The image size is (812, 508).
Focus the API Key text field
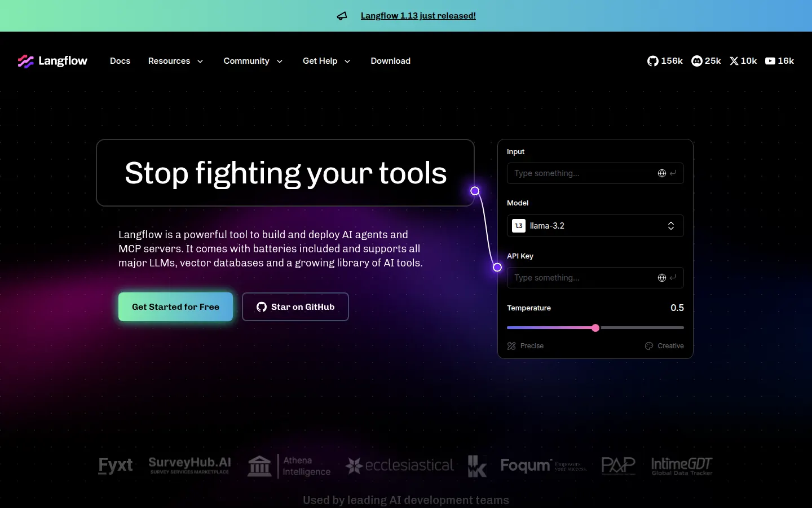595,278
